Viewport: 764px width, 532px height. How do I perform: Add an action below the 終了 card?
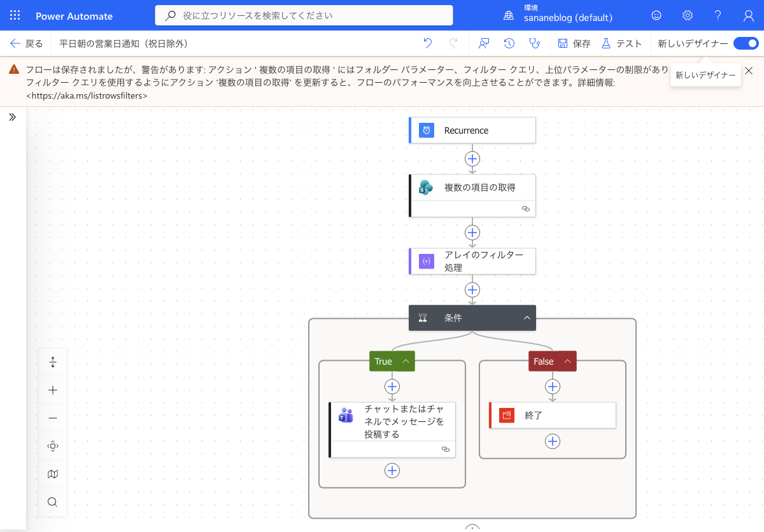[553, 441]
